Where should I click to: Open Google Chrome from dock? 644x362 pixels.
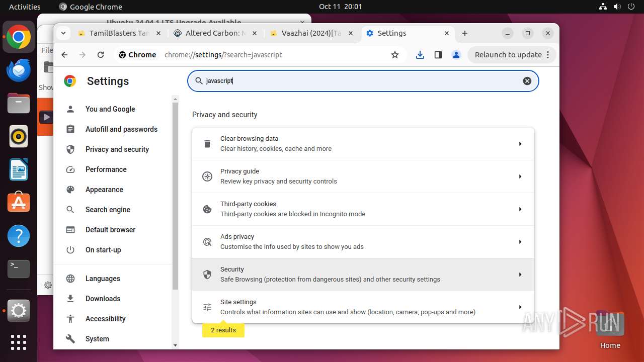click(x=19, y=37)
